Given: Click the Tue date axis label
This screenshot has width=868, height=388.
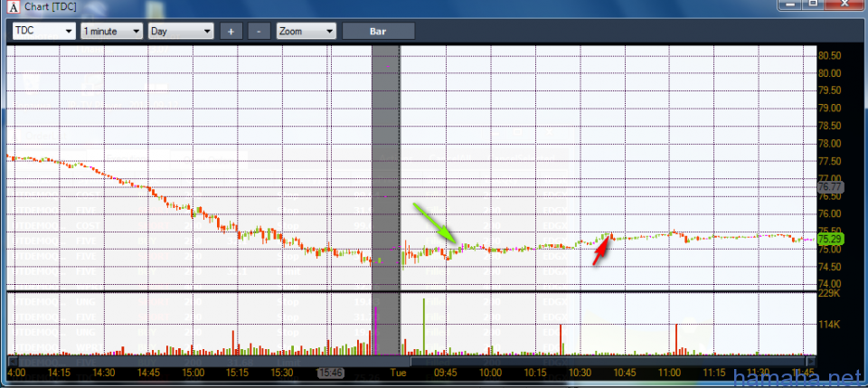Looking at the screenshot, I should coord(399,373).
